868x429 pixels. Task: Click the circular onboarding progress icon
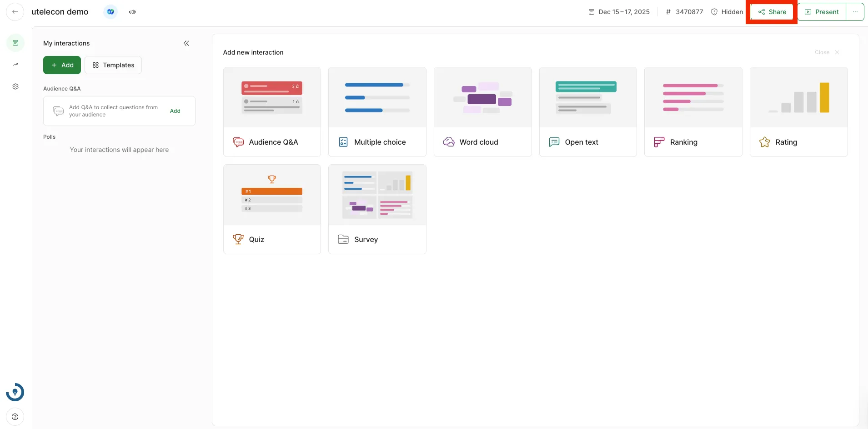(15, 392)
